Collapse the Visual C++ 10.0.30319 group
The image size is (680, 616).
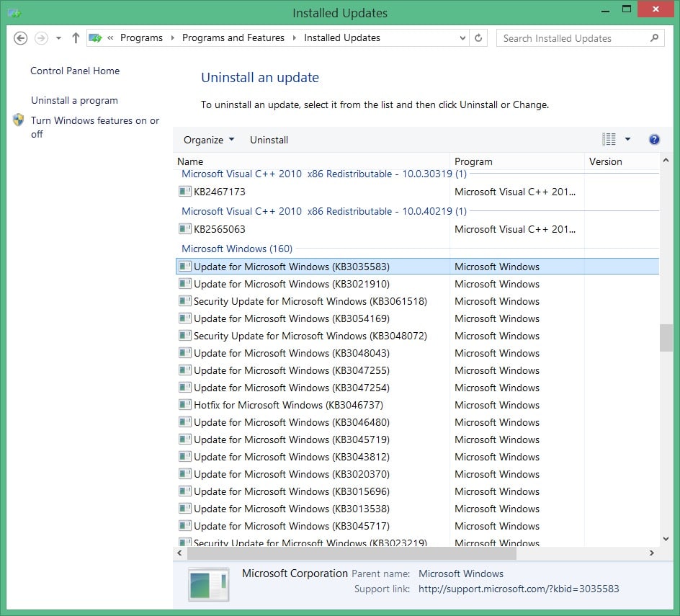[x=324, y=174]
